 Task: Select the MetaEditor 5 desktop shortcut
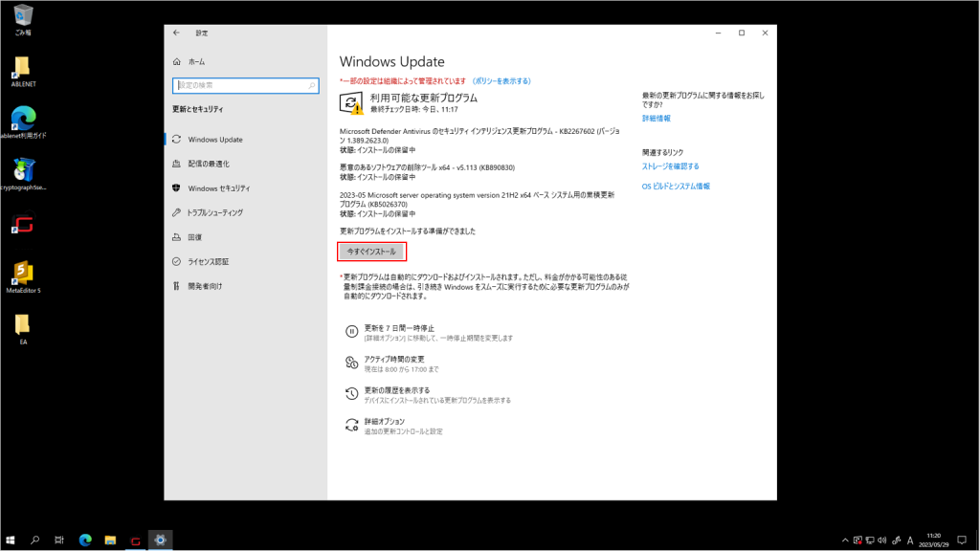click(x=23, y=277)
